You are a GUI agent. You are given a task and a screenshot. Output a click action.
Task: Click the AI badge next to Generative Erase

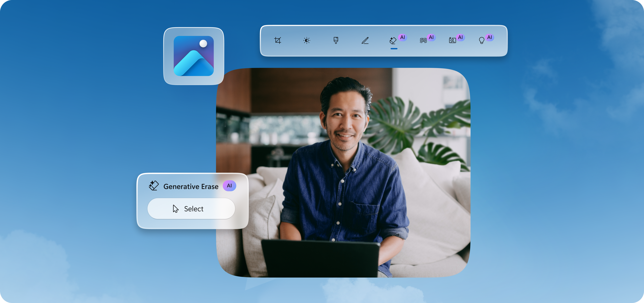229,186
